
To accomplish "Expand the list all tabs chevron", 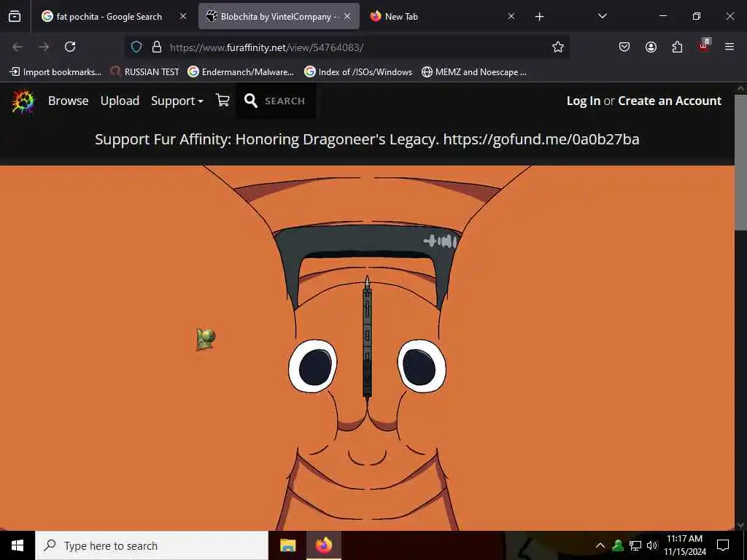I will 602,17.
